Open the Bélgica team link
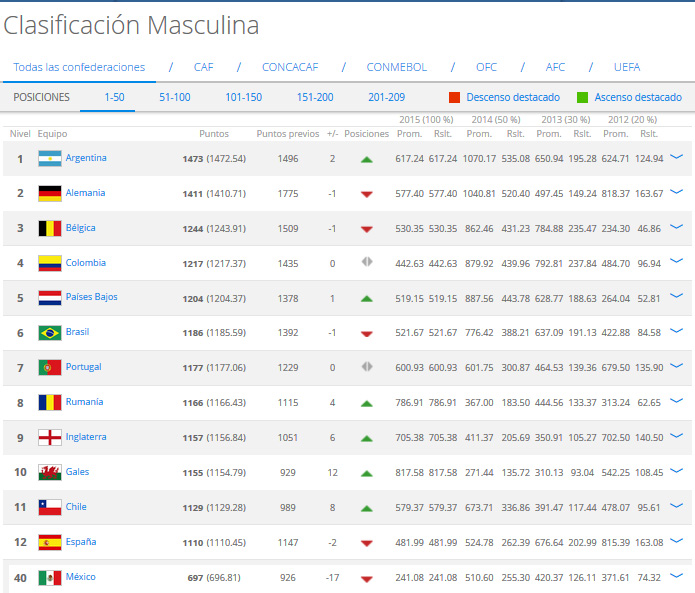 (81, 228)
